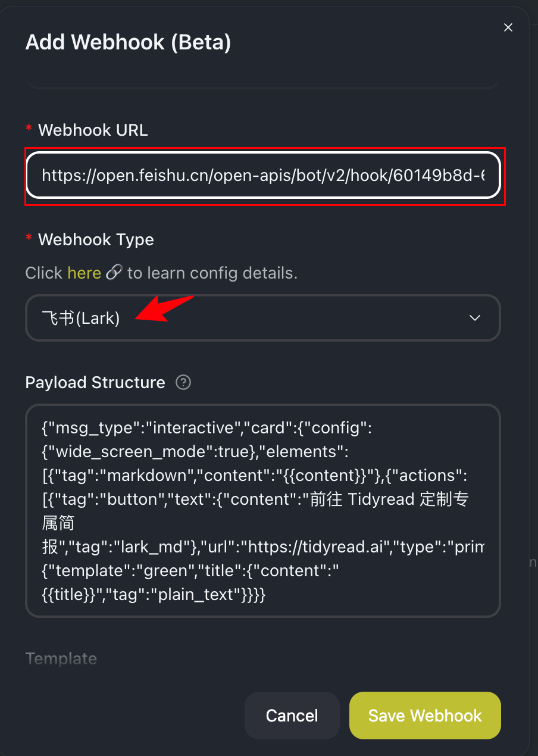Click the Payload Structure label text

tap(95, 382)
